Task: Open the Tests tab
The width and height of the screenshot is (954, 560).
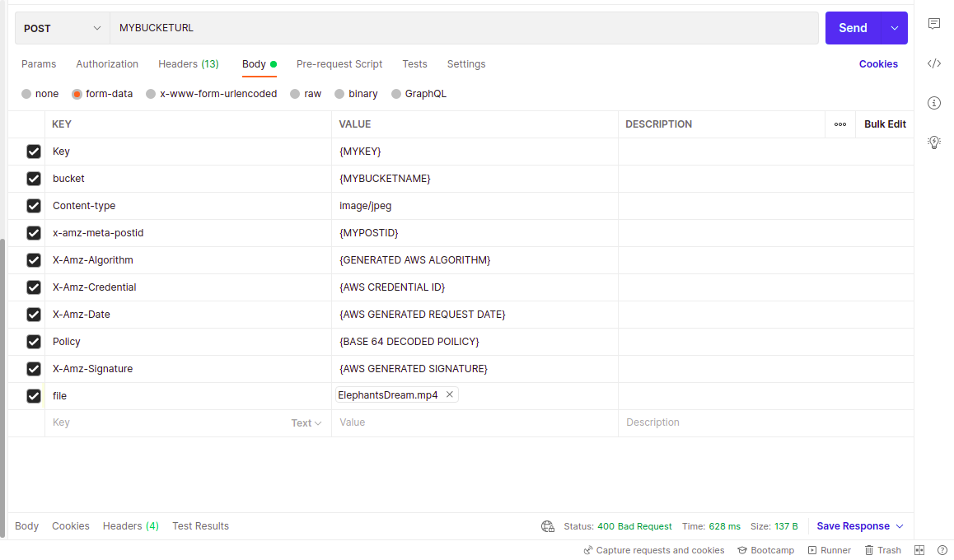Action: pyautogui.click(x=415, y=64)
